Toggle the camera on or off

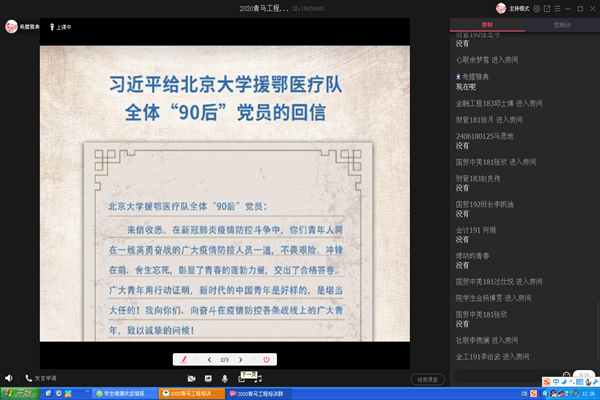click(190, 379)
